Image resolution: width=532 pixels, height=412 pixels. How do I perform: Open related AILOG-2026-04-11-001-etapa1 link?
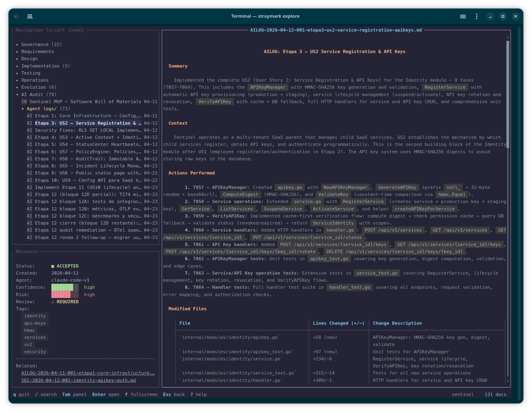pyautogui.click(x=88, y=373)
